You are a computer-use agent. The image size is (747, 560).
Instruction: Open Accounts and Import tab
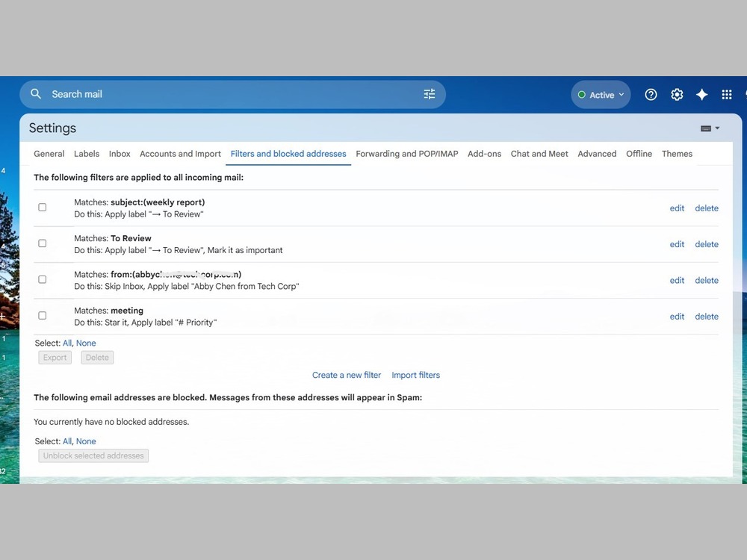180,154
